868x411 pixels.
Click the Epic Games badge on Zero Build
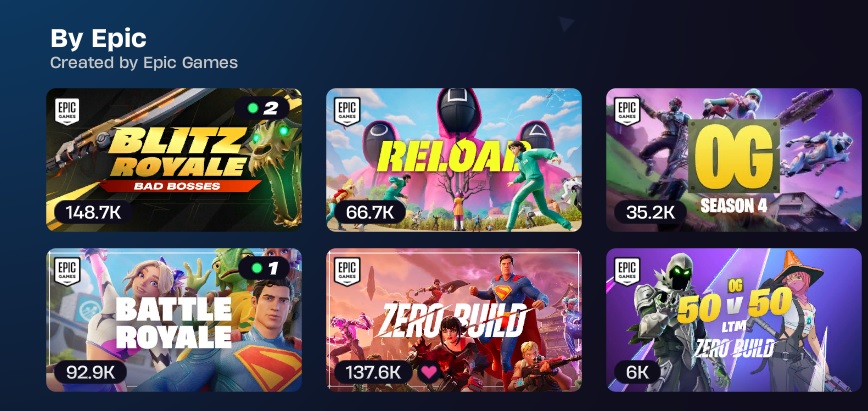pos(347,271)
